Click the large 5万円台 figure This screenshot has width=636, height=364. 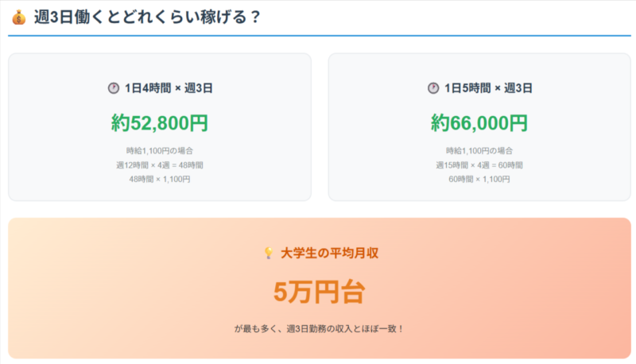(320, 292)
